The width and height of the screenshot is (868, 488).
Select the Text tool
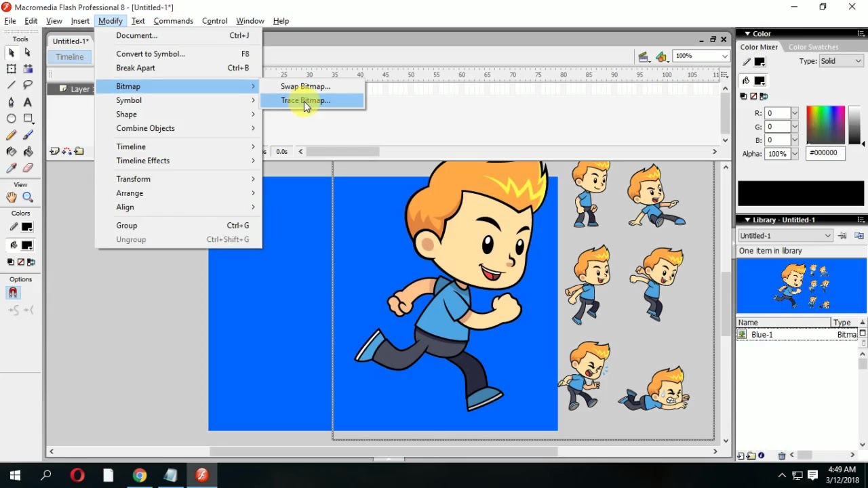pyautogui.click(x=28, y=102)
